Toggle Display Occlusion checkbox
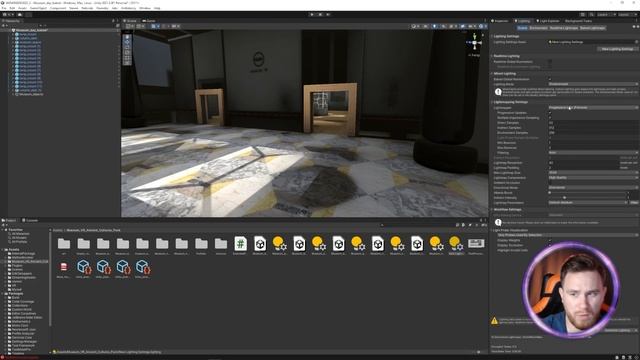Image resolution: width=640 pixels, height=360 pixels. tap(550, 245)
